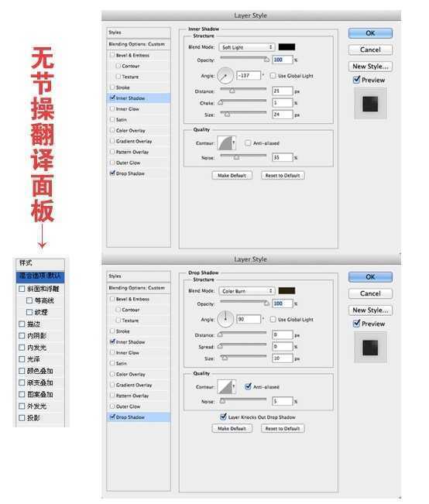Viewport: 429px width, 504px height.
Task: Tick Anti-aliased in the Inner Shadow Quality section
Action: [x=248, y=142]
